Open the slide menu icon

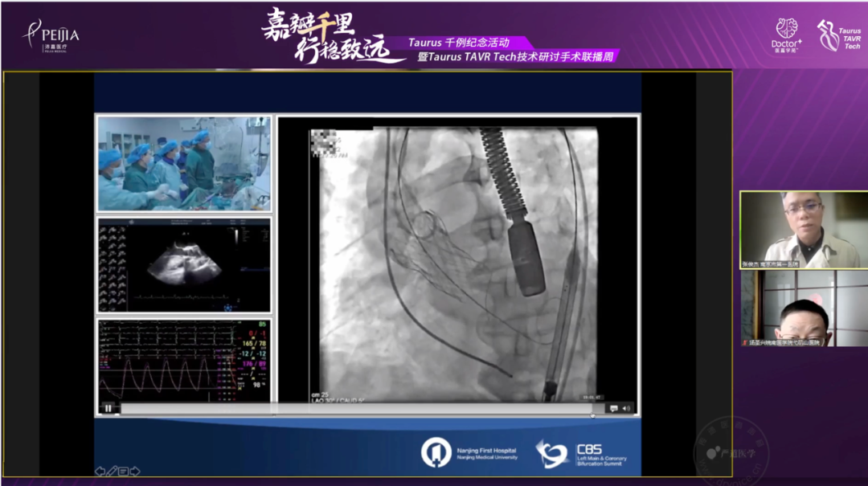[x=123, y=471]
